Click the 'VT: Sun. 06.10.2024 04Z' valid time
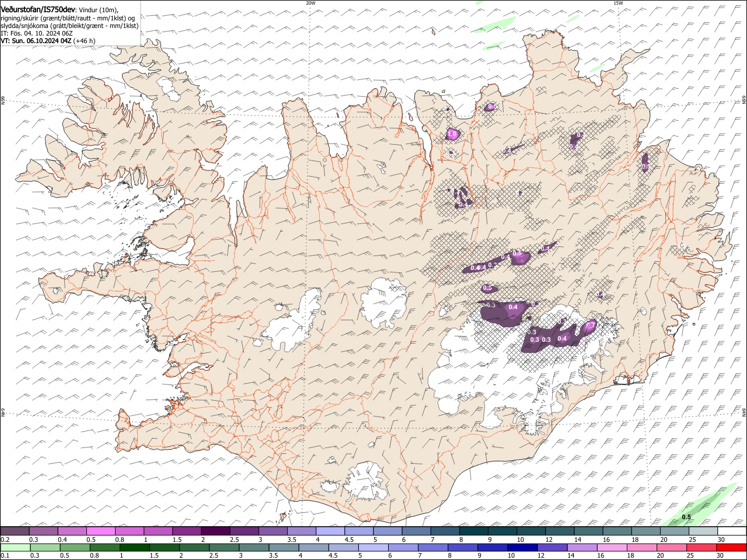Screen dimensions: 747x560 (x=36, y=41)
